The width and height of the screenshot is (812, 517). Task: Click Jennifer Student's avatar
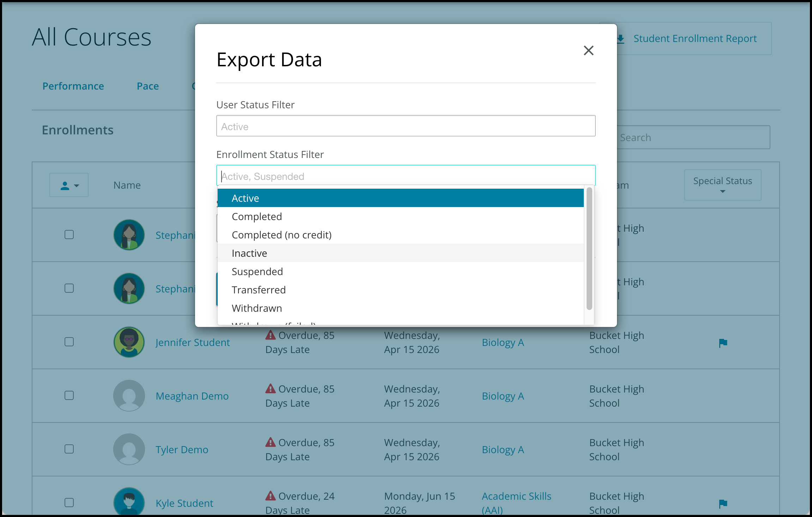[x=129, y=342]
